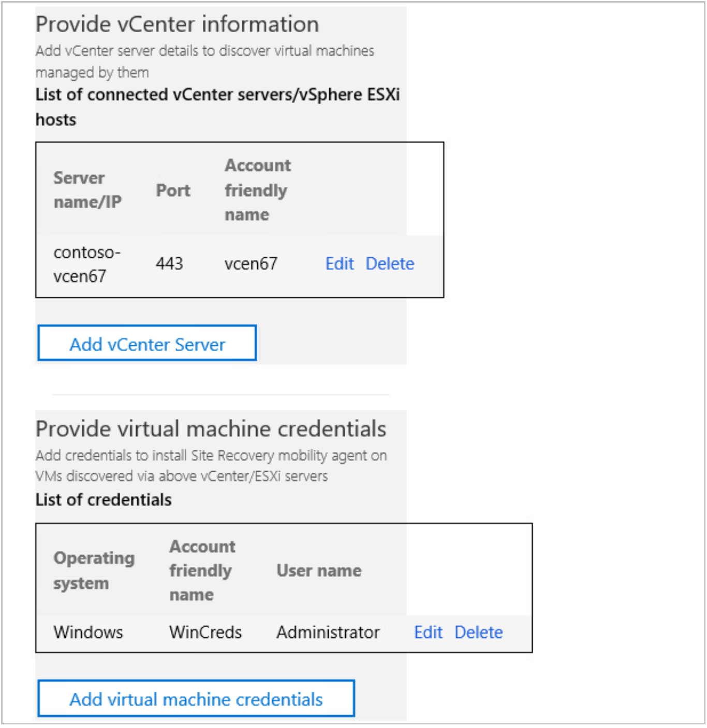Click the Provide virtual machine credentials heading
707x728 pixels.
211,428
